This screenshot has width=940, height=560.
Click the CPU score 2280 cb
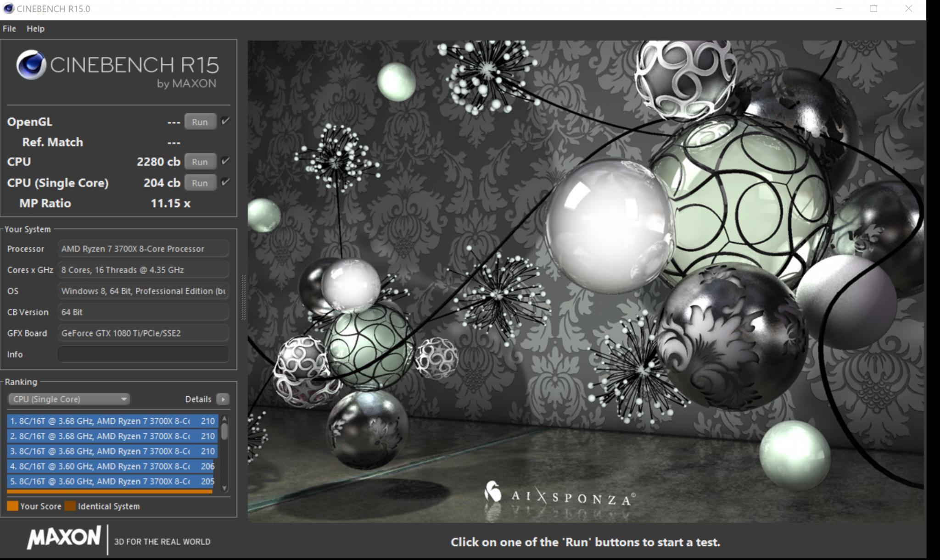coord(158,162)
